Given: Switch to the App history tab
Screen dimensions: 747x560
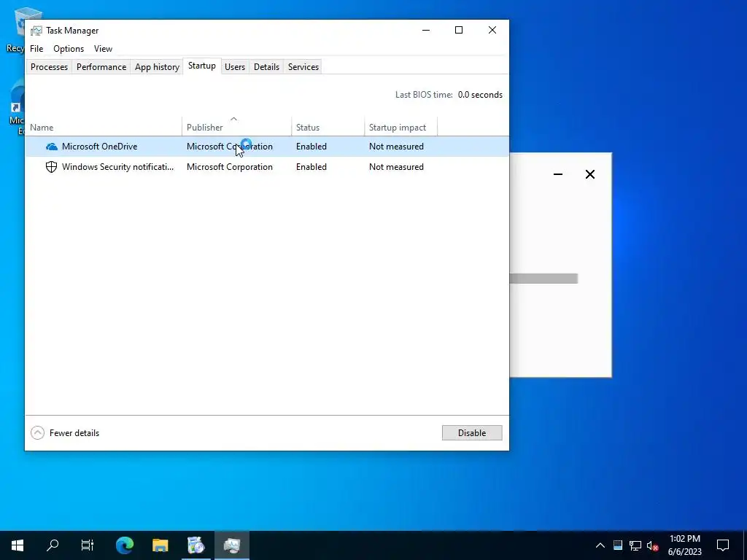Looking at the screenshot, I should coord(158,67).
